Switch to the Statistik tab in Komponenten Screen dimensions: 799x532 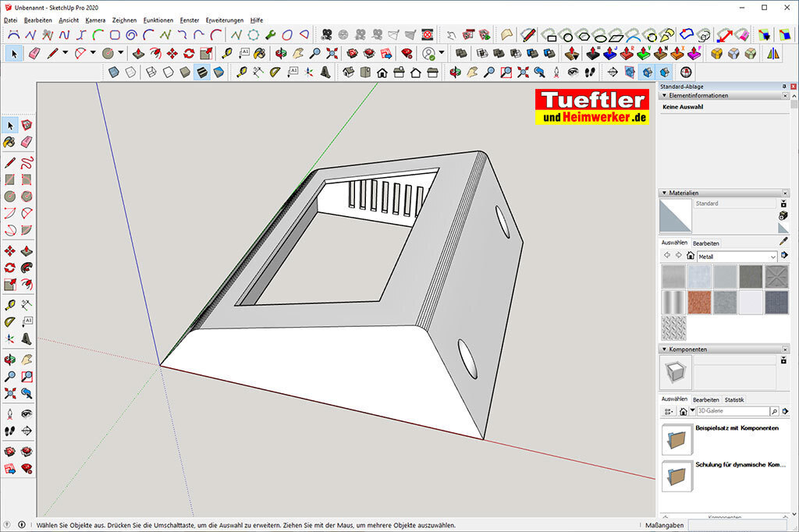733,399
